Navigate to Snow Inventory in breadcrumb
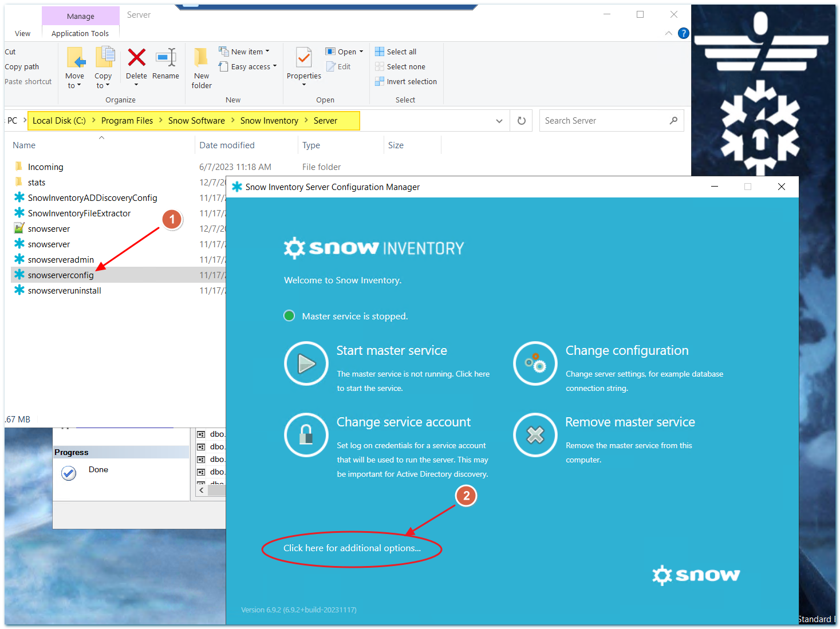The width and height of the screenshot is (840, 629). pyautogui.click(x=269, y=121)
